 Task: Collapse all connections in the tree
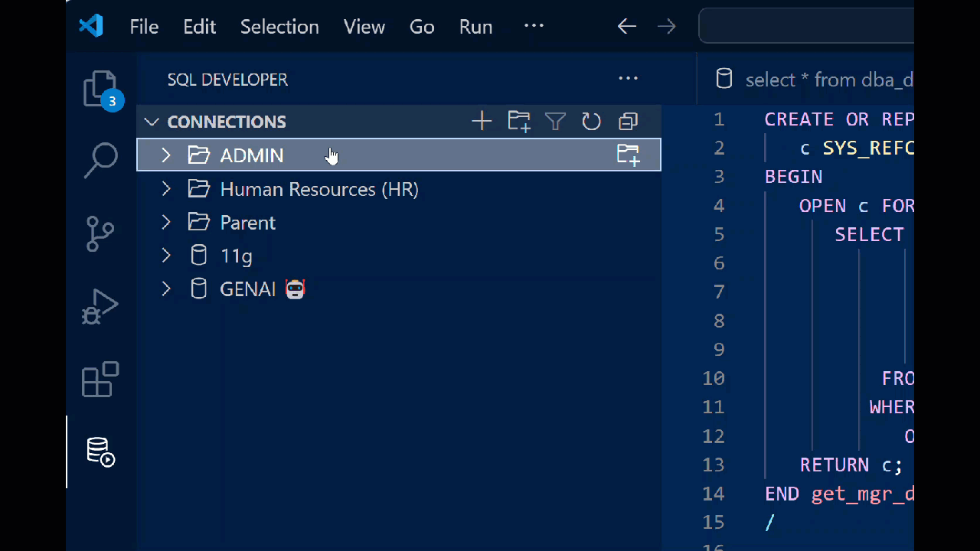tap(628, 121)
